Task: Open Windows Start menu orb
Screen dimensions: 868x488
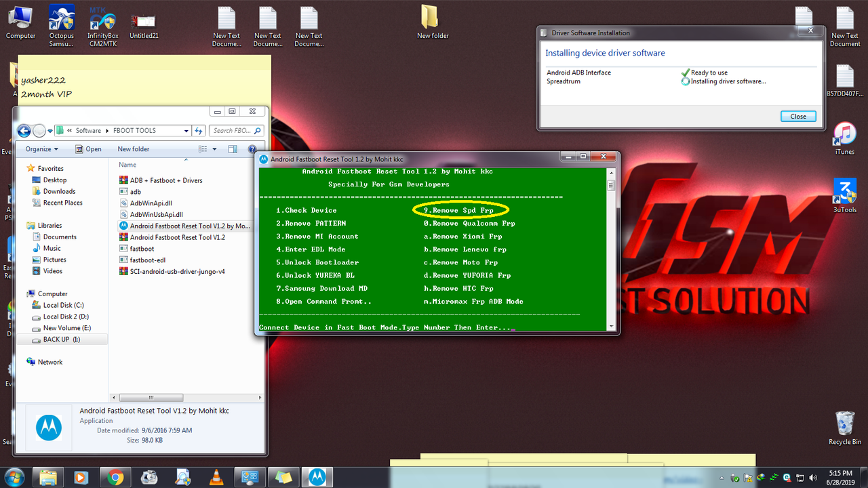Action: pos(14,477)
